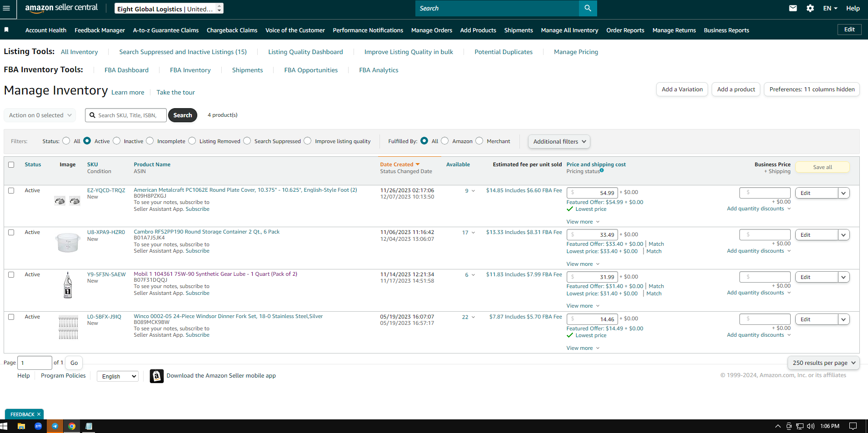Click the Winco dinner fork thumbnail
The height and width of the screenshot is (433, 868).
click(x=68, y=327)
